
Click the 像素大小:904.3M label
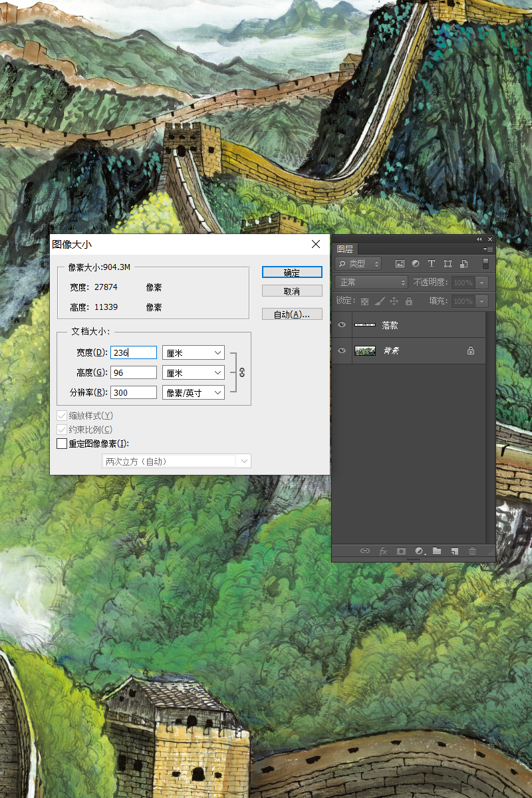pyautogui.click(x=99, y=267)
